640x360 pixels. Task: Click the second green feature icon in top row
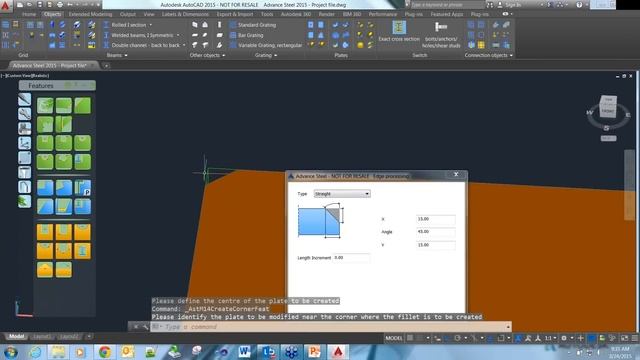tap(64, 105)
